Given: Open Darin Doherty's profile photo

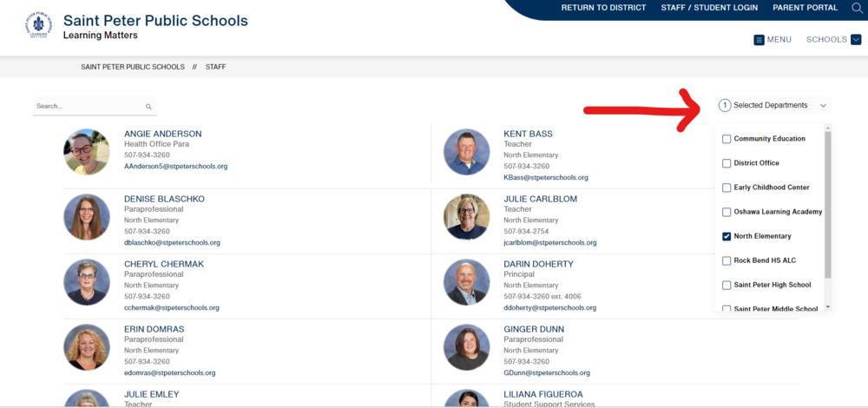Looking at the screenshot, I should tap(467, 282).
